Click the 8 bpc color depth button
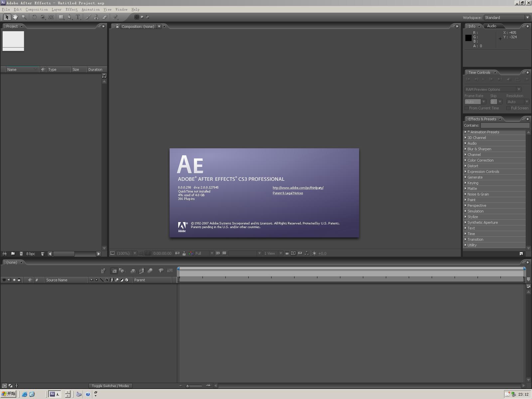 point(31,254)
